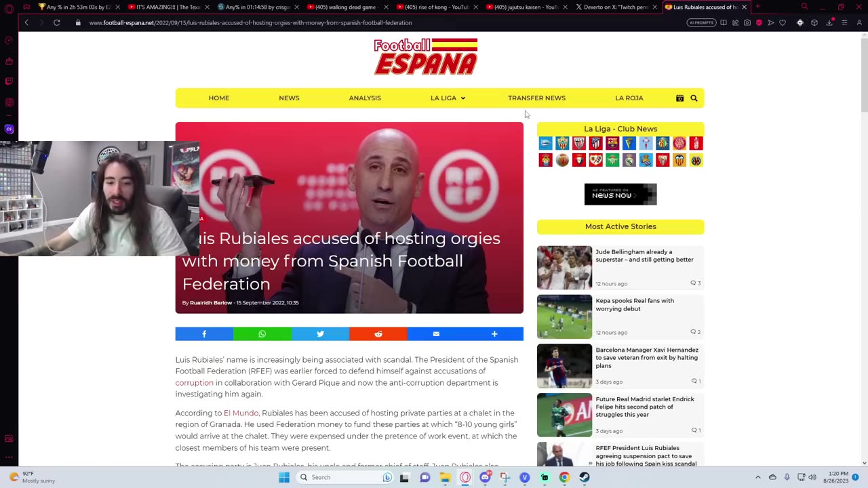Follow the 'El Mundo' link
The height and width of the screenshot is (488, 868).
(241, 413)
